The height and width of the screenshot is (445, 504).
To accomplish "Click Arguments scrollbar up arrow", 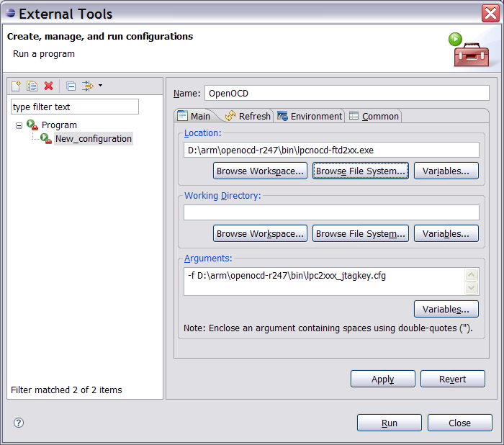I will pos(471,275).
